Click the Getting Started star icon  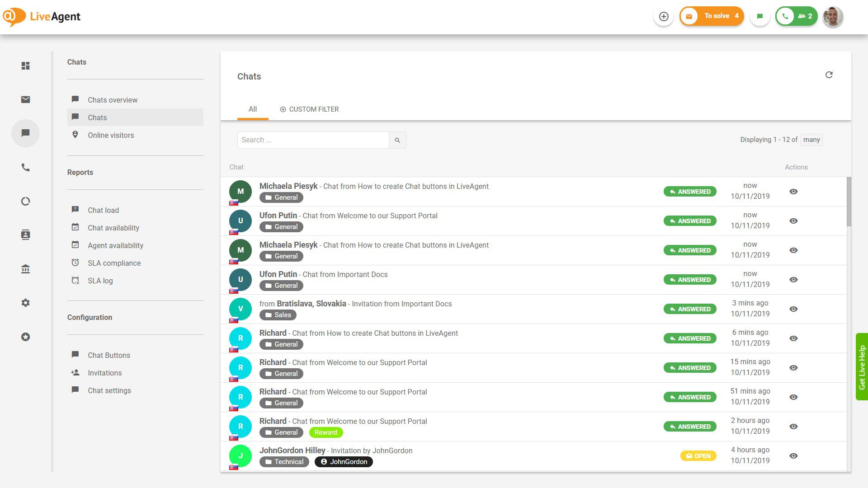(x=25, y=337)
